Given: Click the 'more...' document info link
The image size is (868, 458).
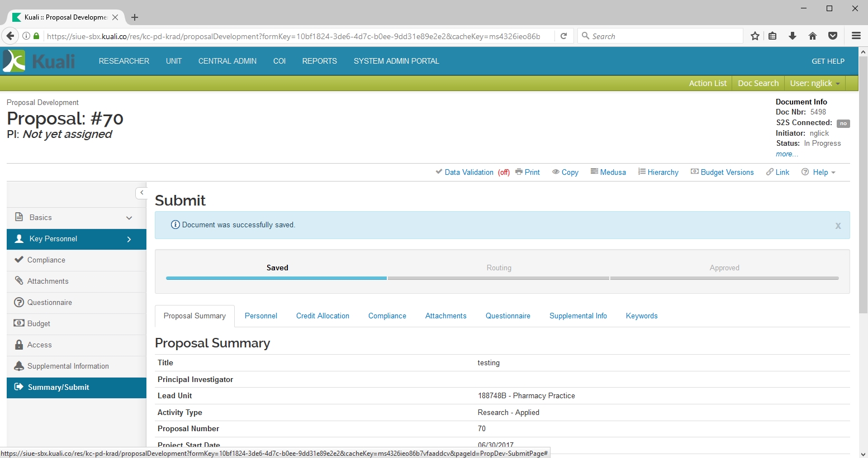Looking at the screenshot, I should click(786, 154).
